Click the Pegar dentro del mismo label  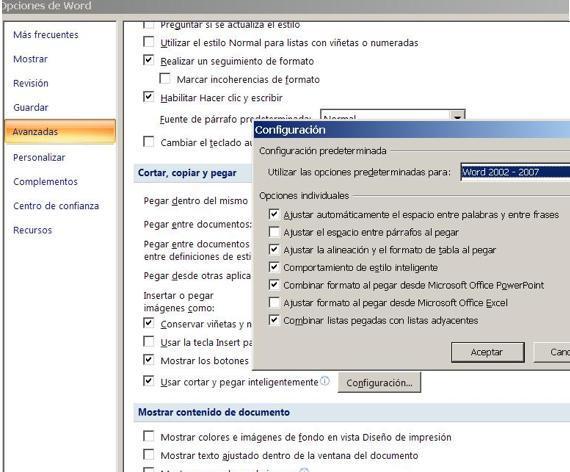(x=196, y=201)
